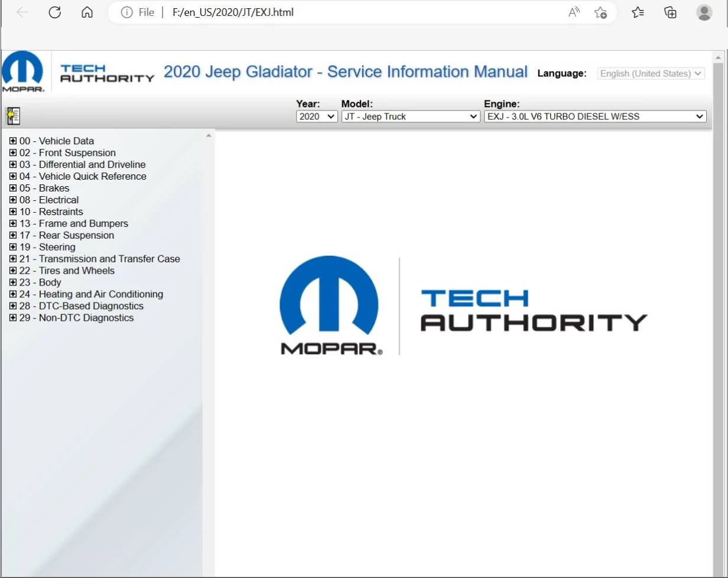The image size is (728, 578).
Task: Open Read aloud icon in address bar
Action: 574,12
